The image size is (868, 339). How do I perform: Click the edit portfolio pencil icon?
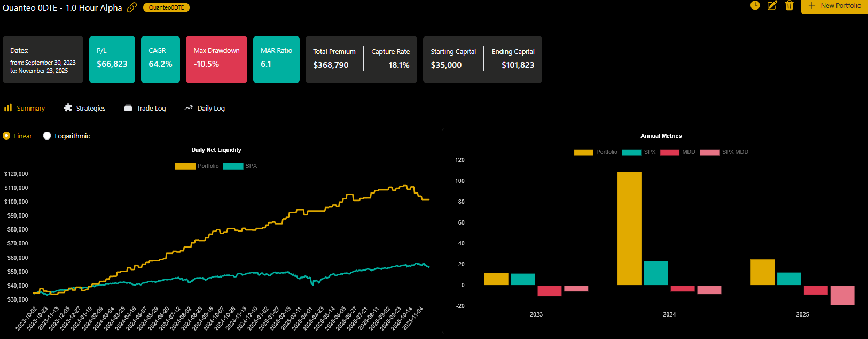772,5
